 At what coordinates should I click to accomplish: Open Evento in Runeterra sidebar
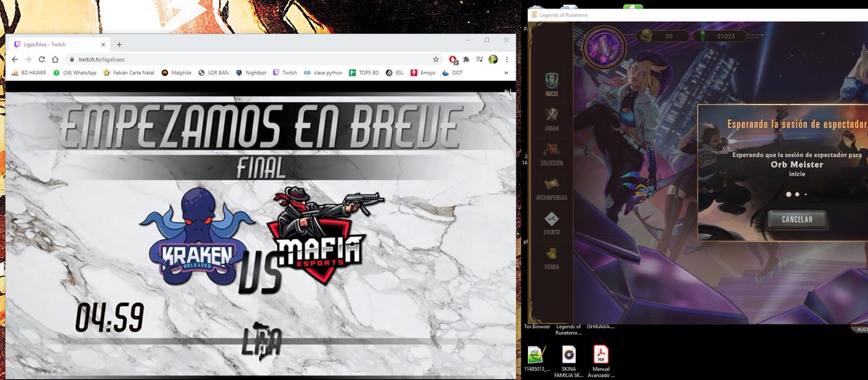[551, 223]
